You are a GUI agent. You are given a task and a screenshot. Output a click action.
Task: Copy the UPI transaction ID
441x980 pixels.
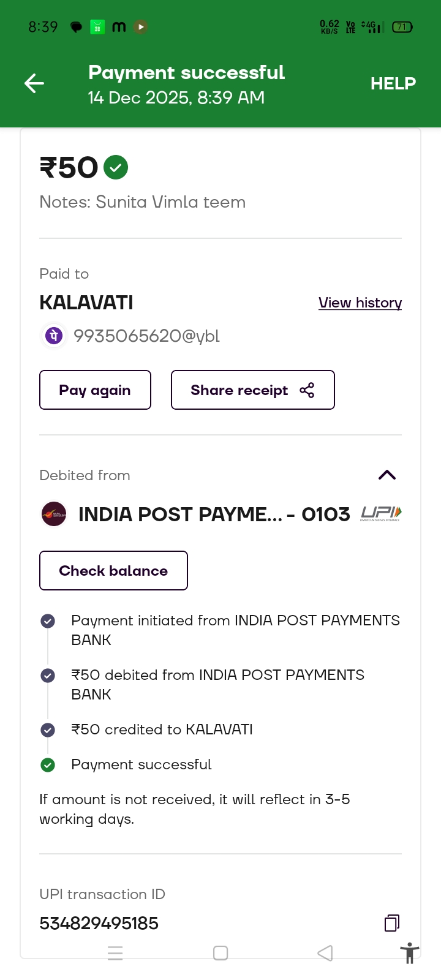click(x=392, y=923)
